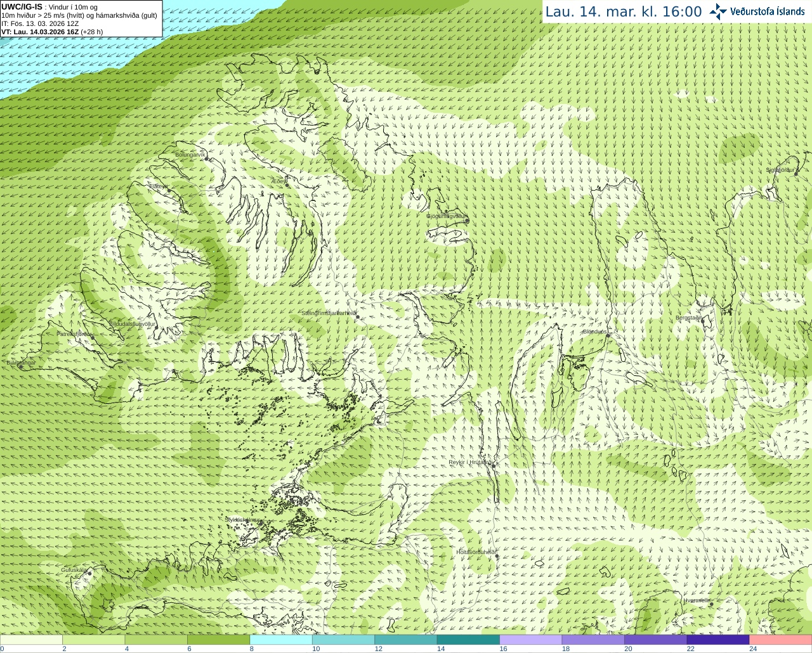Click the '10m hviður > 25 m/s' description line
Image resolution: width=812 pixels, height=653 pixels.
[79, 15]
